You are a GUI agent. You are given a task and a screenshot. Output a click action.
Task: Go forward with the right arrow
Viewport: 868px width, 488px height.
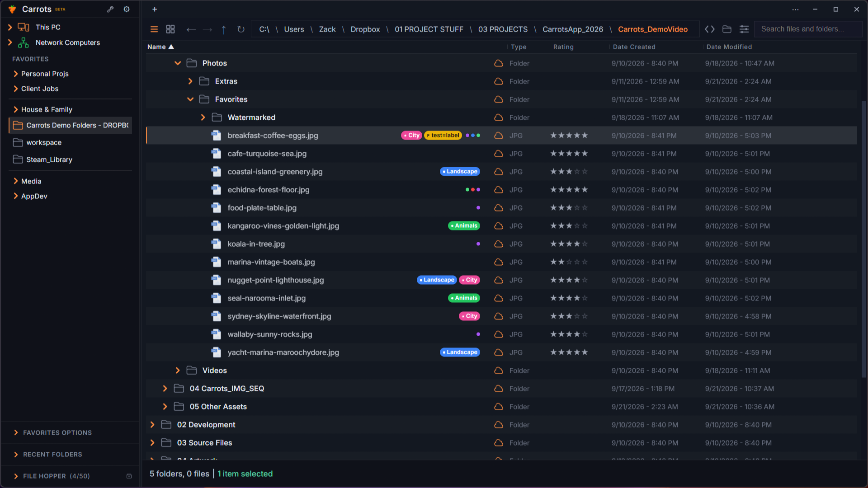click(208, 29)
